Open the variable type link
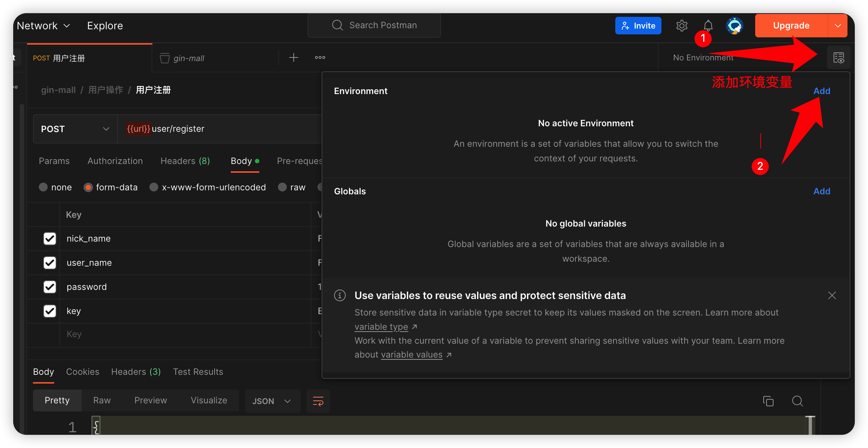 (x=381, y=326)
